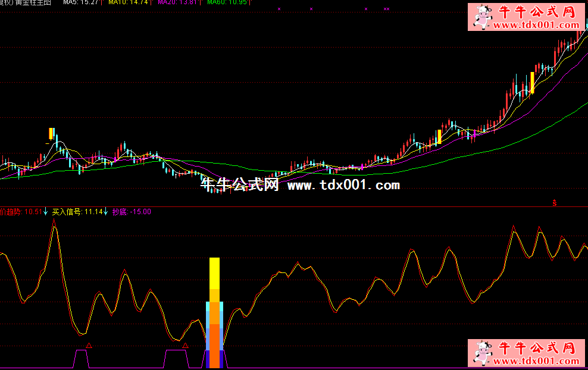The image size is (588, 370).
Task: Click the MA5: 15.27 label
Action: click(80, 2)
